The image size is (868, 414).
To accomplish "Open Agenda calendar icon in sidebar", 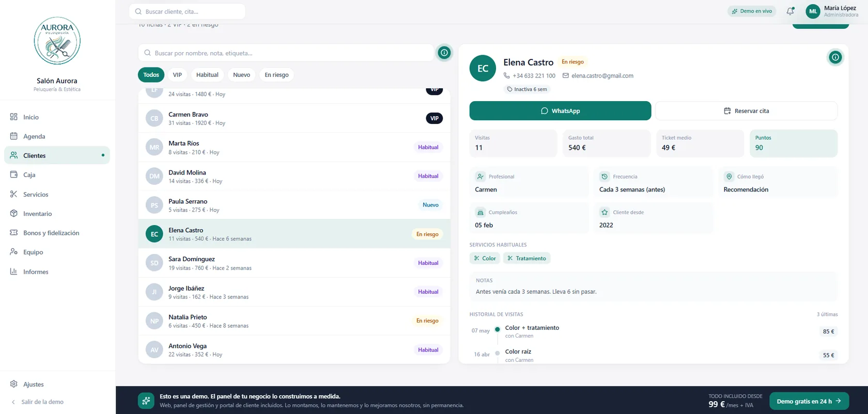I will [14, 136].
